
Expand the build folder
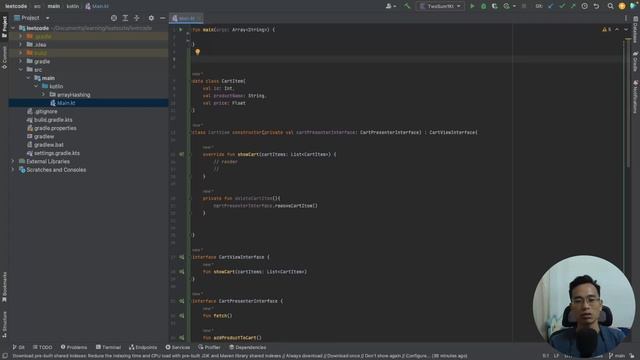pos(21,53)
